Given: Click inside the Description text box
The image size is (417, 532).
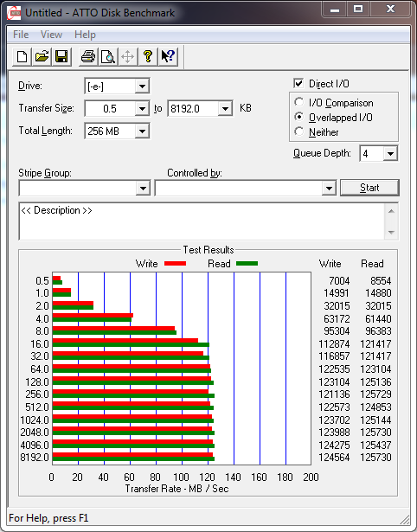Looking at the screenshot, I should [202, 221].
